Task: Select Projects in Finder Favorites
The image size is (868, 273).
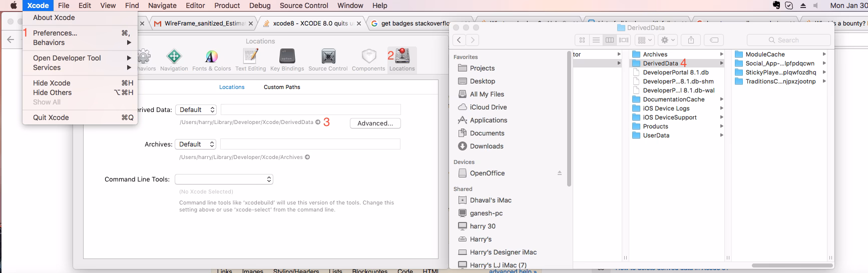Action: 482,68
